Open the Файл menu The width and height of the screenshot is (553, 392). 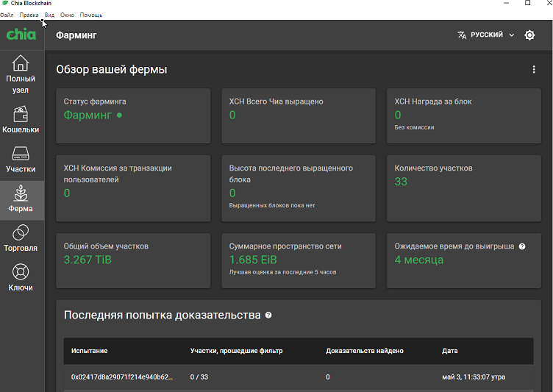click(7, 15)
